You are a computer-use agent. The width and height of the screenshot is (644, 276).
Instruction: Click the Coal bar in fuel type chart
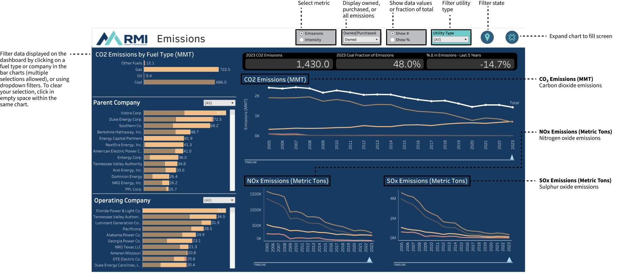tap(179, 82)
